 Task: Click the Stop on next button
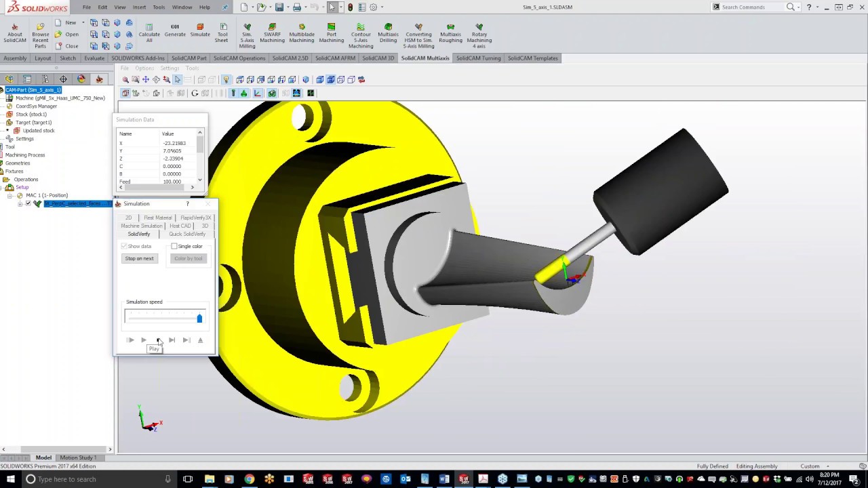pos(140,258)
